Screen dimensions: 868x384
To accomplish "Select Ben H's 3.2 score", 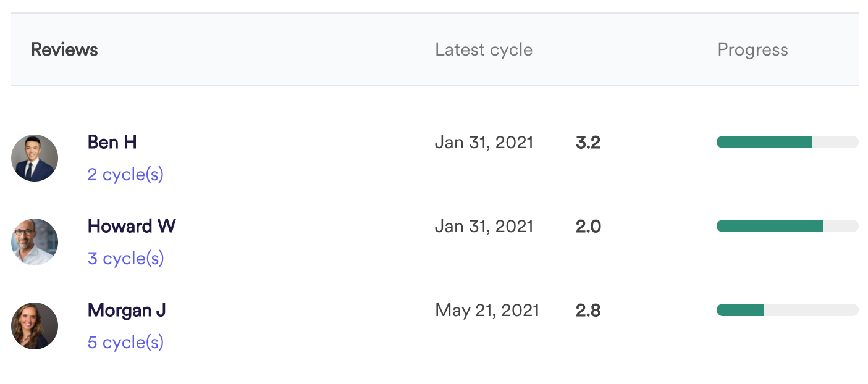I will [588, 143].
